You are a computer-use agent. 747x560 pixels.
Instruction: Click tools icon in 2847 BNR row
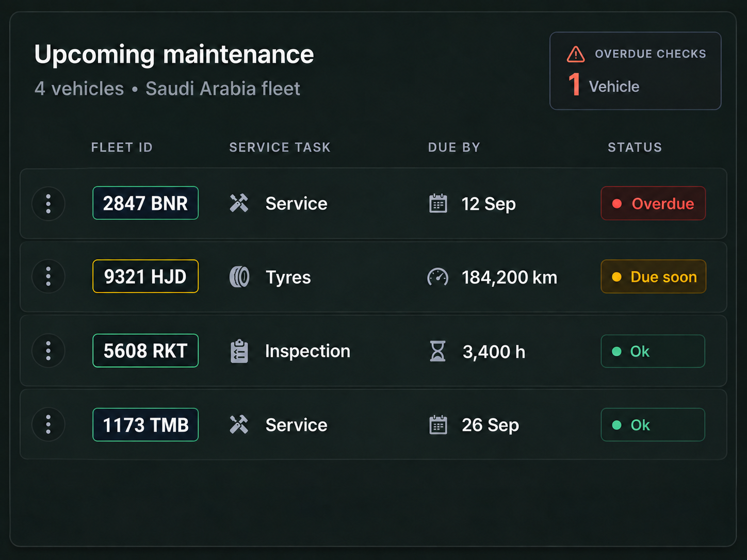tap(239, 203)
